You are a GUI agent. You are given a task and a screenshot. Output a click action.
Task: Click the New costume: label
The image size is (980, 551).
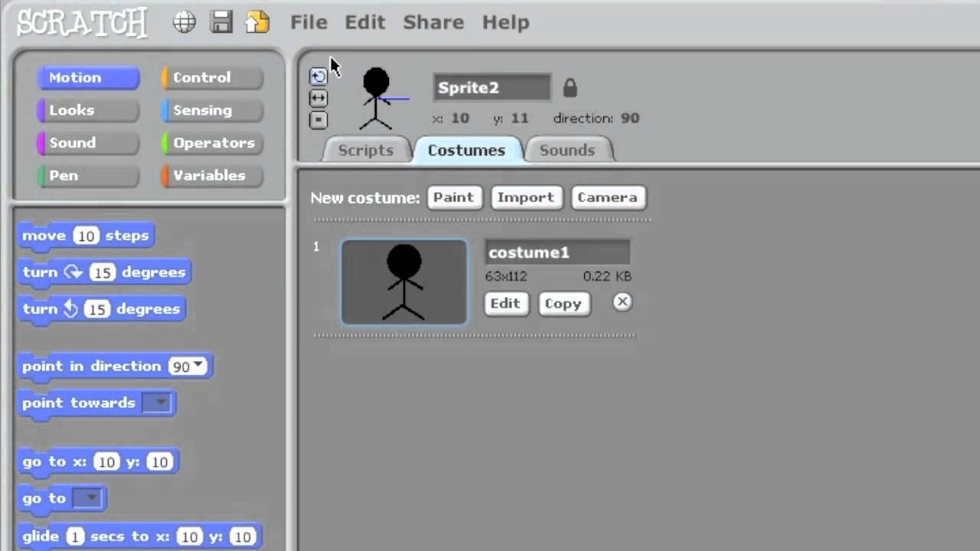point(365,197)
